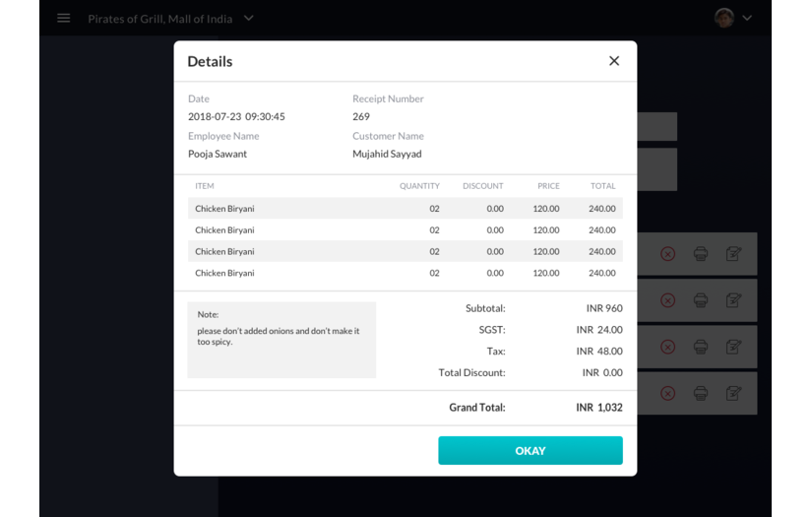Open the hamburger navigation menu
The height and width of the screenshot is (517, 812).
[64, 18]
